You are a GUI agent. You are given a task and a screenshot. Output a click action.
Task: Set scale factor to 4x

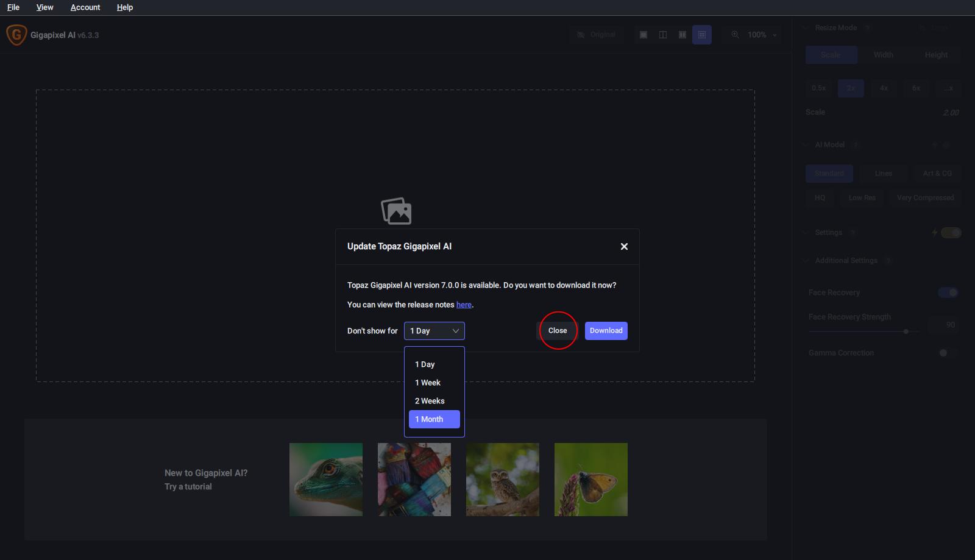[884, 88]
